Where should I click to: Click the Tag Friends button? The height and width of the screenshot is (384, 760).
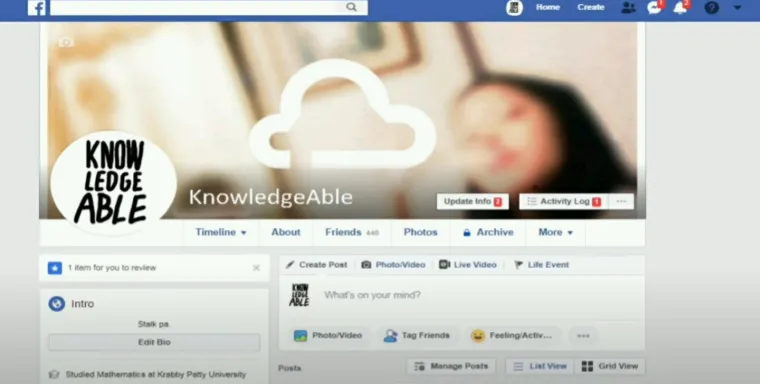coord(417,336)
